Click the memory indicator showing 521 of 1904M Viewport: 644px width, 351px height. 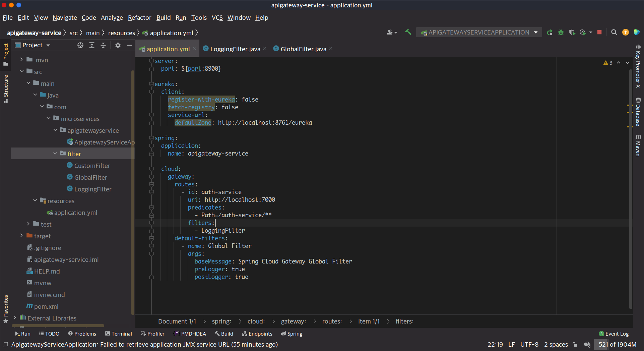click(617, 344)
